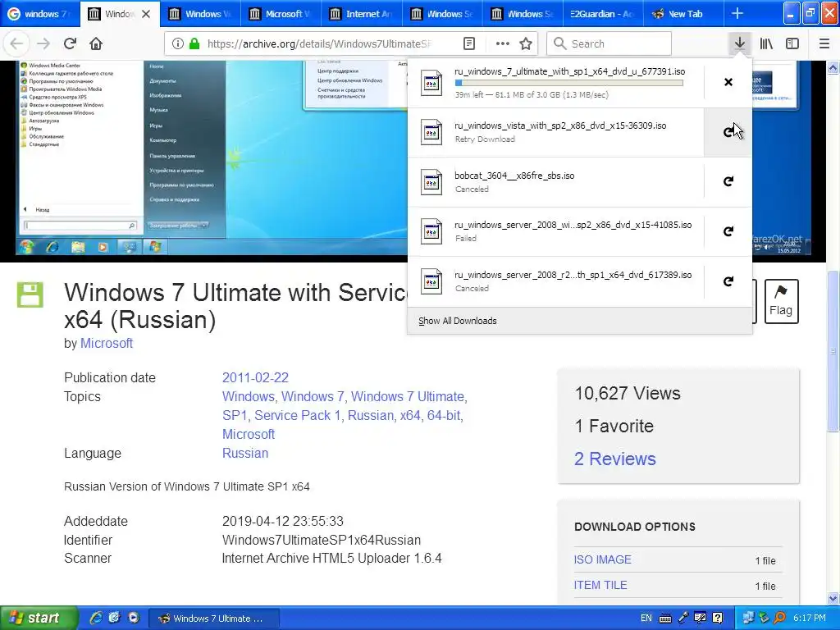Click the browser Back arrow button
Screen dimensions: 840x630
16,43
